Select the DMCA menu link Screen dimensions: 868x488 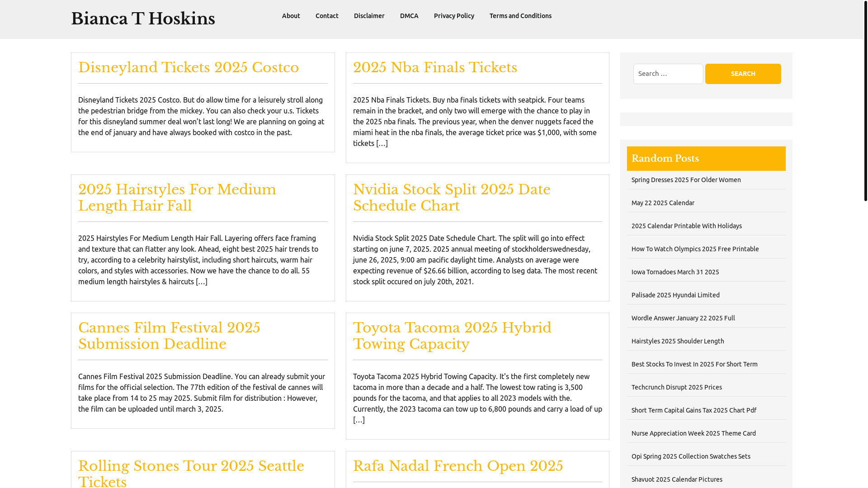coord(409,16)
